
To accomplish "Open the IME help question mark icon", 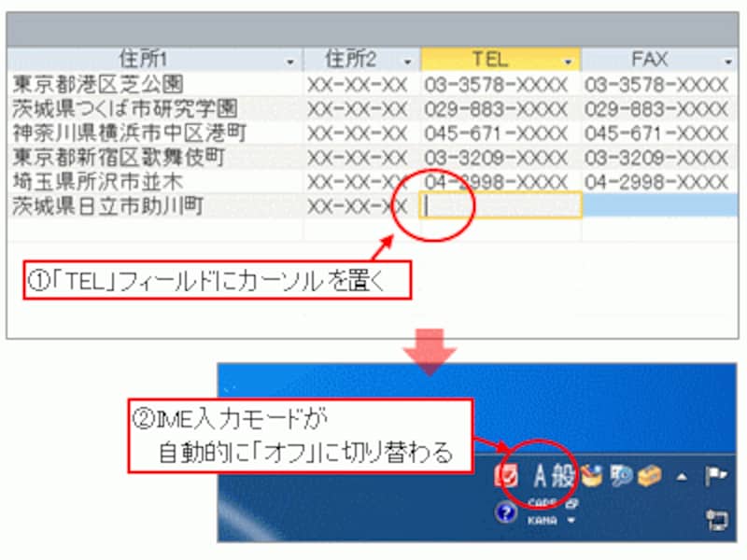I will [x=505, y=512].
